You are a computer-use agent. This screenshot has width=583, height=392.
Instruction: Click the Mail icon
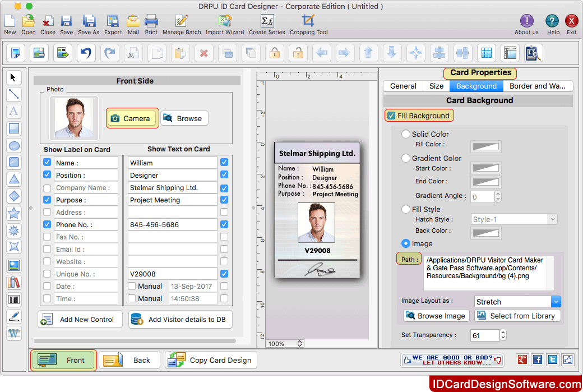coord(133,25)
